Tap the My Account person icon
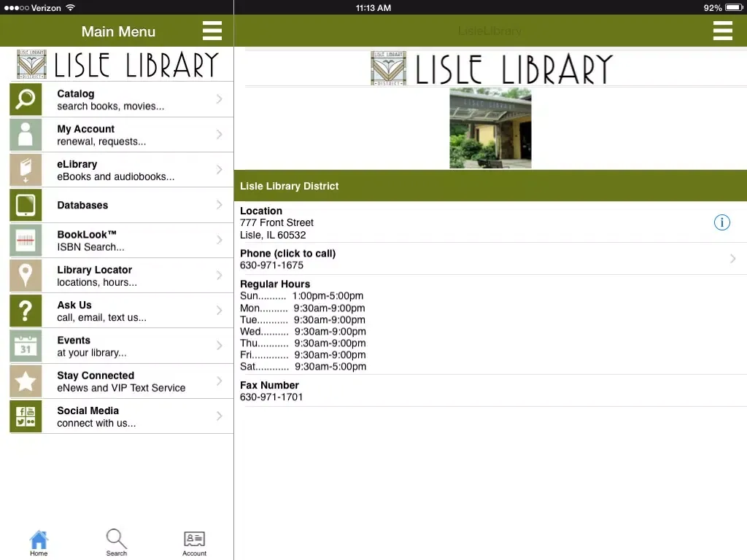 pos(26,135)
